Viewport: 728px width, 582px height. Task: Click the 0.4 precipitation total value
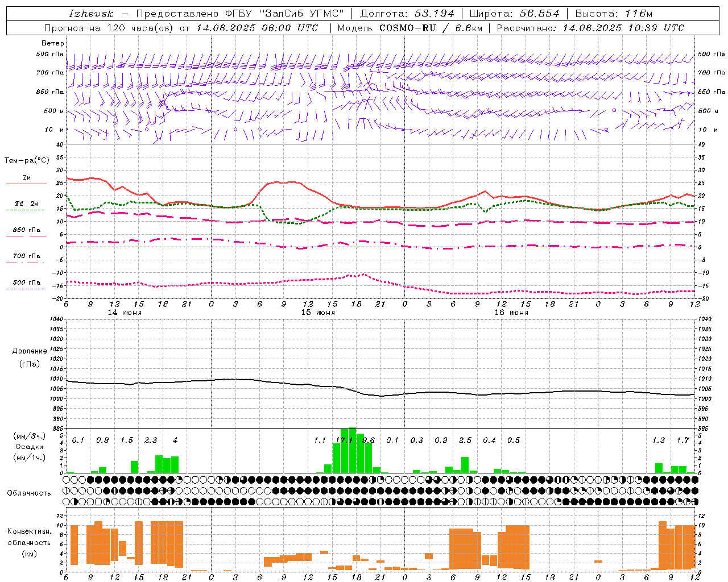[489, 440]
